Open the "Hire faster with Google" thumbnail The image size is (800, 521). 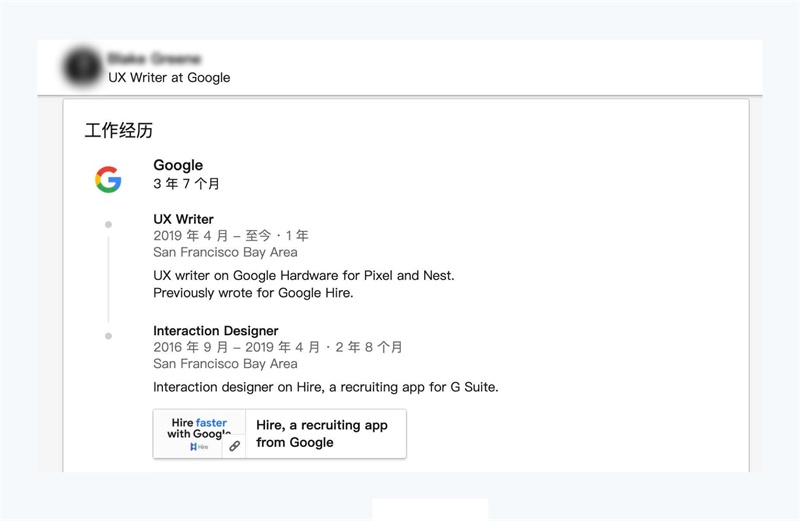click(198, 429)
